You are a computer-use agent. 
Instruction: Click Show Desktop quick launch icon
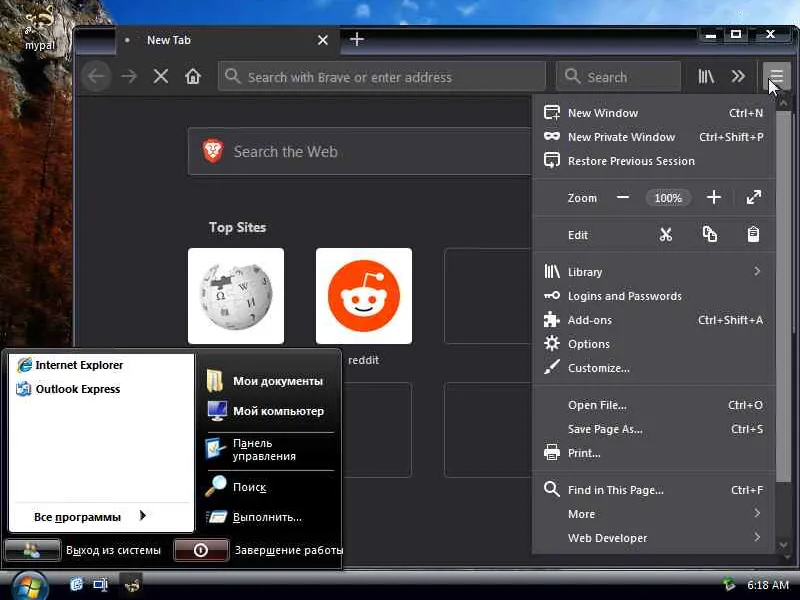coord(101,584)
